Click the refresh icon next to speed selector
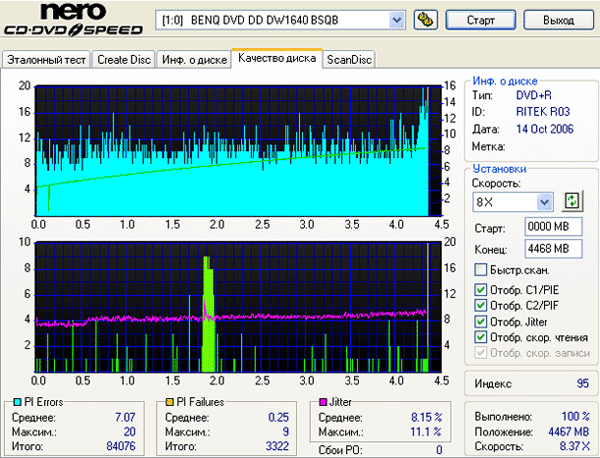 coord(572,202)
